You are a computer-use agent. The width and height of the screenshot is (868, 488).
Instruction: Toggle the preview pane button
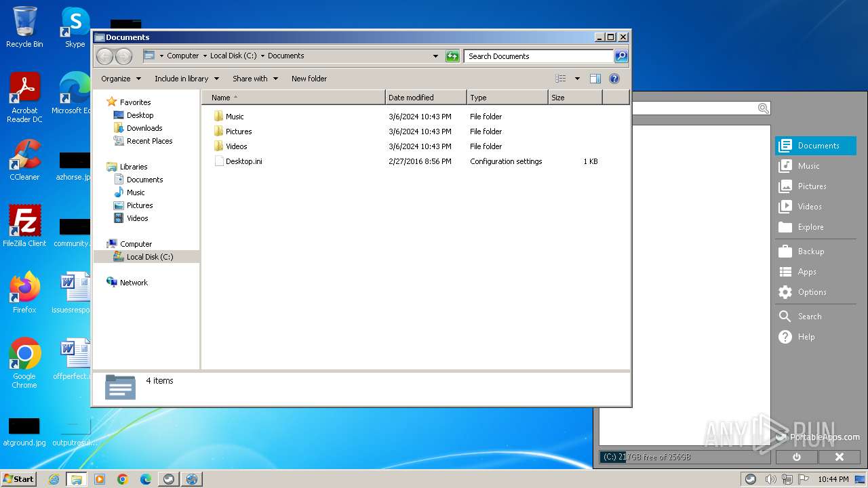[x=595, y=79]
